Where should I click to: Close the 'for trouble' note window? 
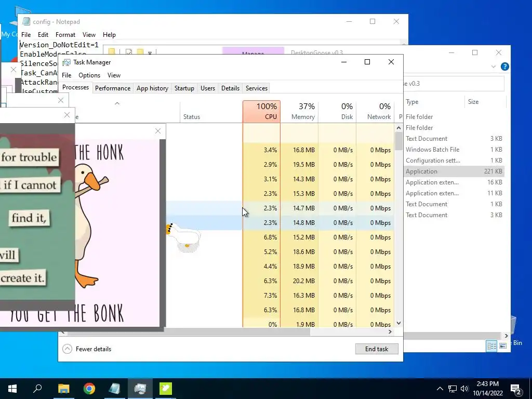[67, 115]
